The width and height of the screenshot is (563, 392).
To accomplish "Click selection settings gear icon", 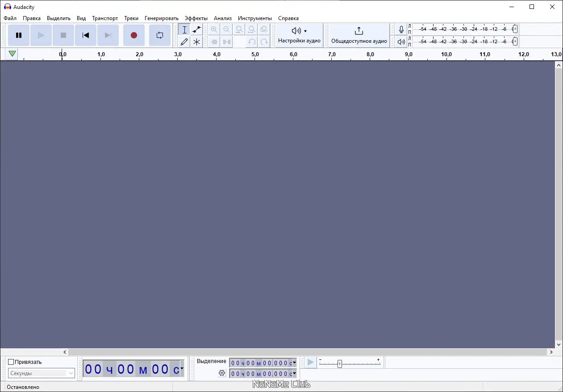I will (x=222, y=373).
